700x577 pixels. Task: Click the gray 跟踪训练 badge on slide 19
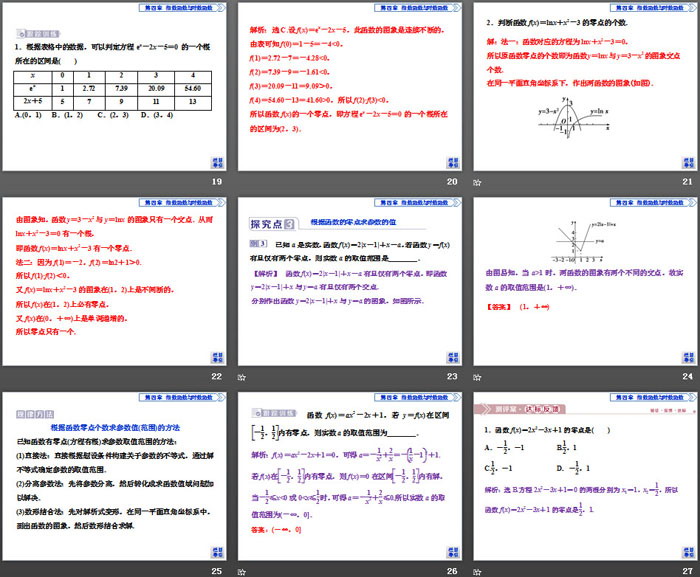(x=38, y=34)
